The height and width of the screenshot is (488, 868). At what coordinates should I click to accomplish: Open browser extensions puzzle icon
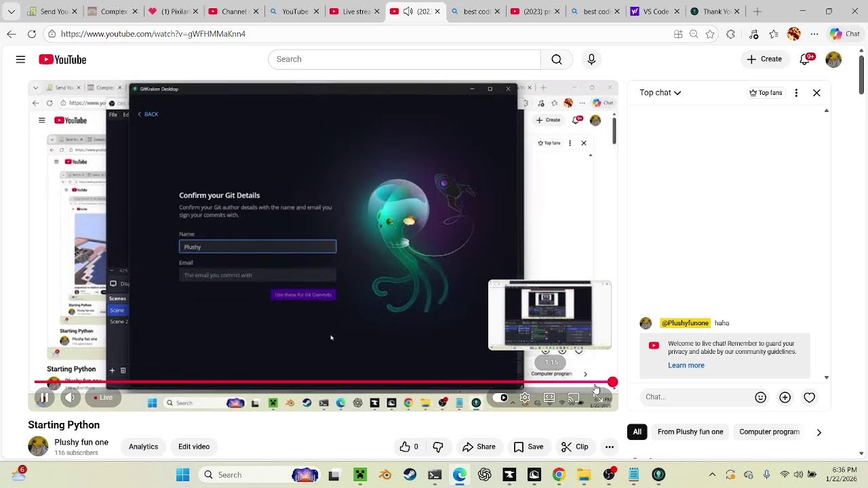(x=730, y=34)
